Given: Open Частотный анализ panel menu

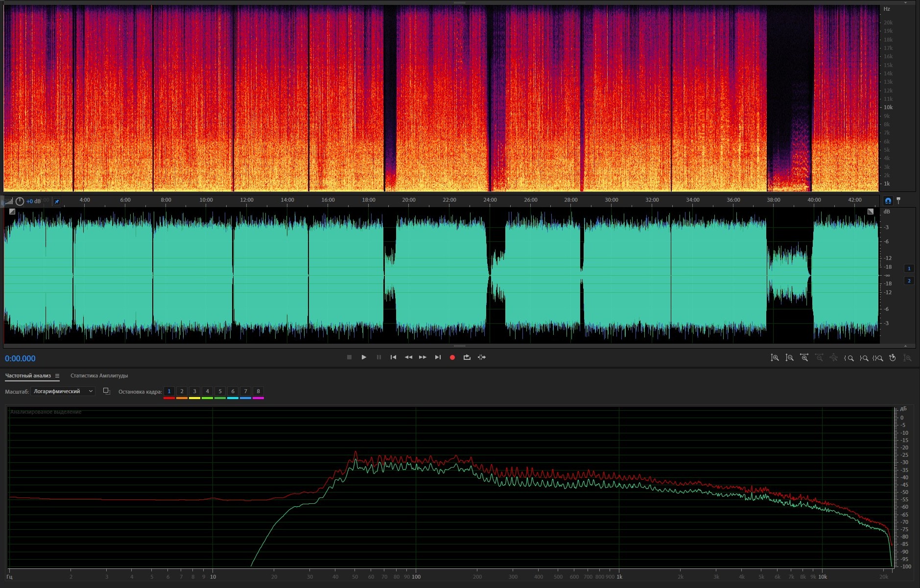Looking at the screenshot, I should point(57,376).
